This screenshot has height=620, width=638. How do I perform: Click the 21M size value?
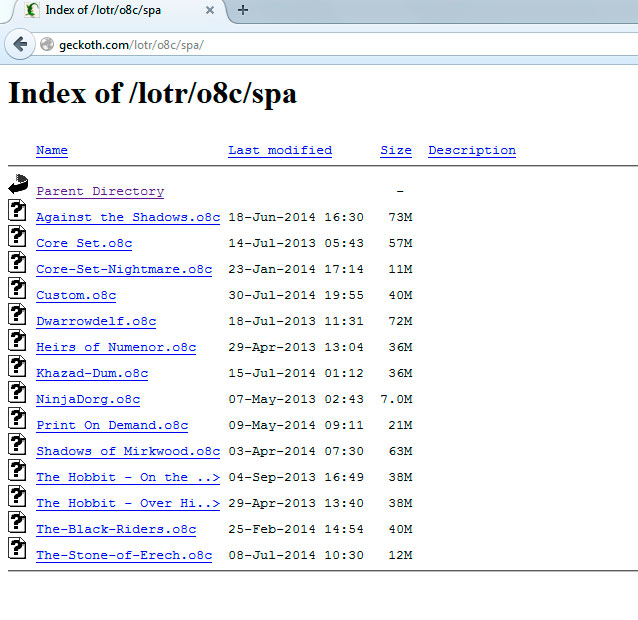400,426
